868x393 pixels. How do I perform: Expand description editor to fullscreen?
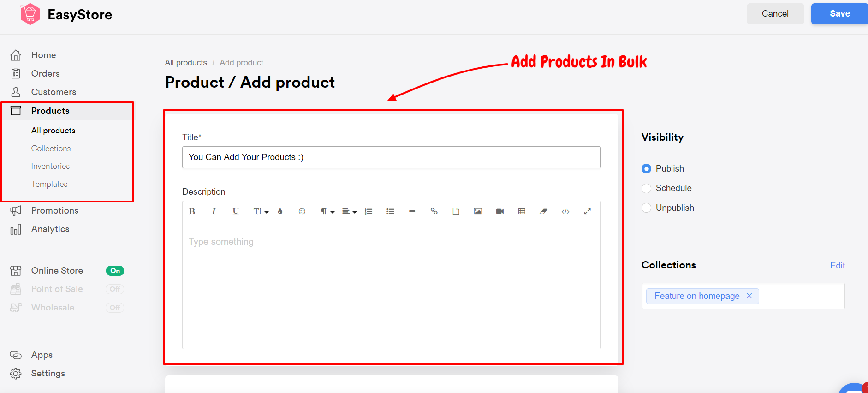pos(587,211)
